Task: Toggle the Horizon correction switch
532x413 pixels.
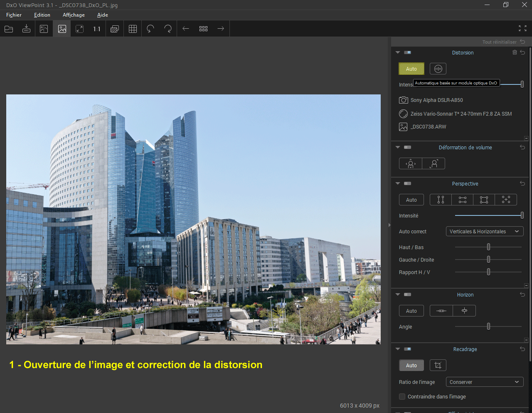Action: [x=408, y=294]
